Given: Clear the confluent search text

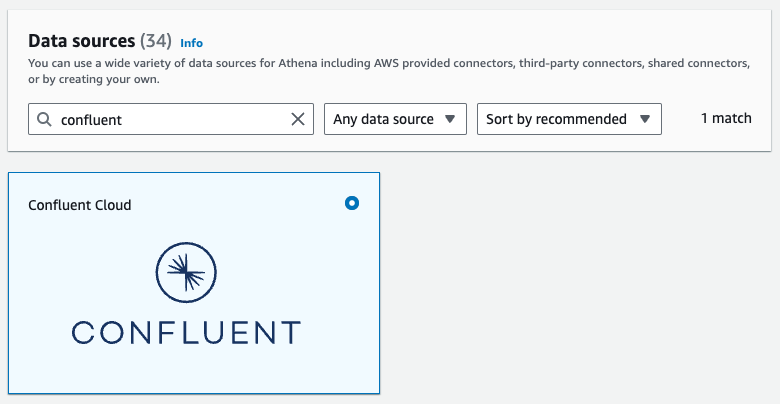Looking at the screenshot, I should click(297, 119).
